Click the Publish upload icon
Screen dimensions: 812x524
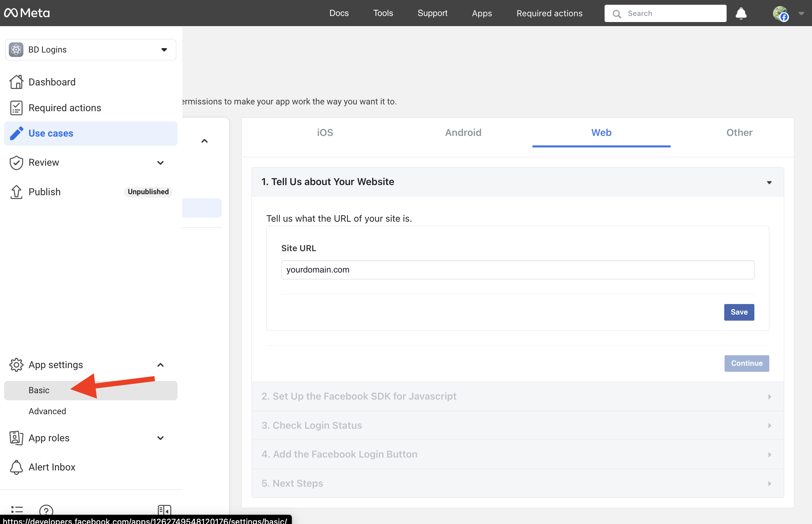(16, 192)
